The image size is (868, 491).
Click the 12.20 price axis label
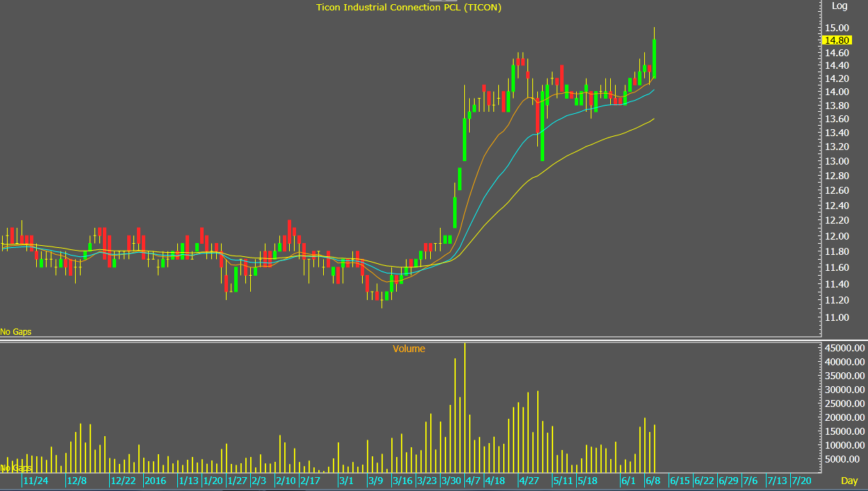click(836, 220)
